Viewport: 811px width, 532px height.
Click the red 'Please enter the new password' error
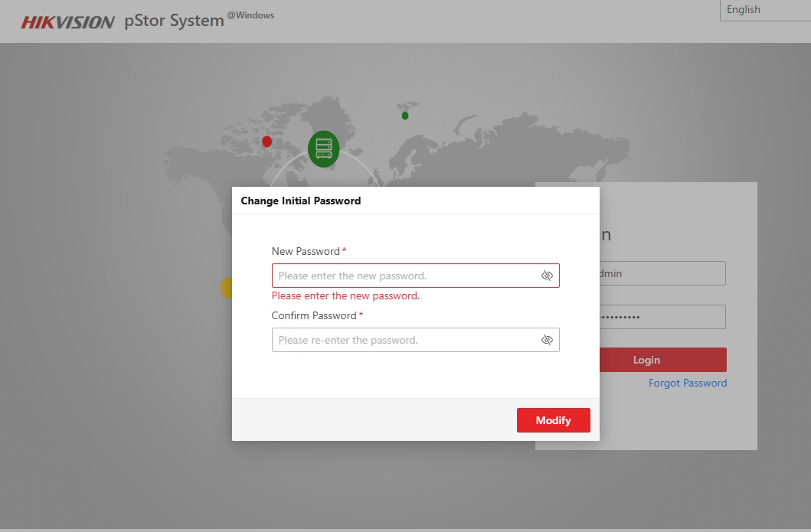[345, 295]
